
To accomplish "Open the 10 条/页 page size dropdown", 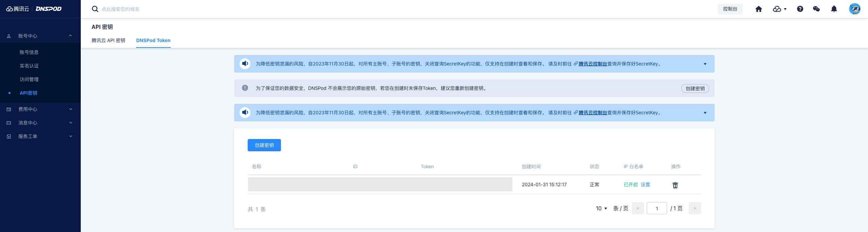I will click(x=601, y=208).
